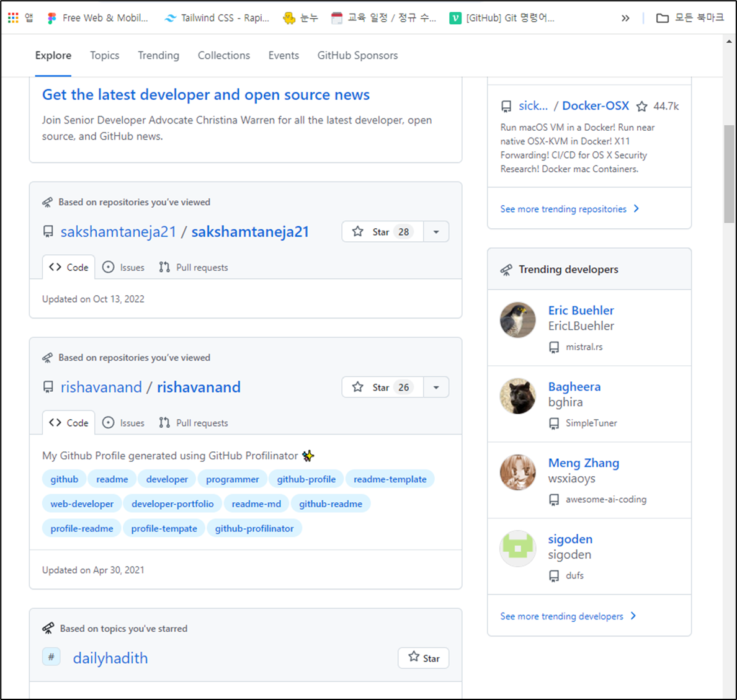Open the [GitHub] Git 명령어 bookmark
The image size is (737, 700).
[x=502, y=18]
